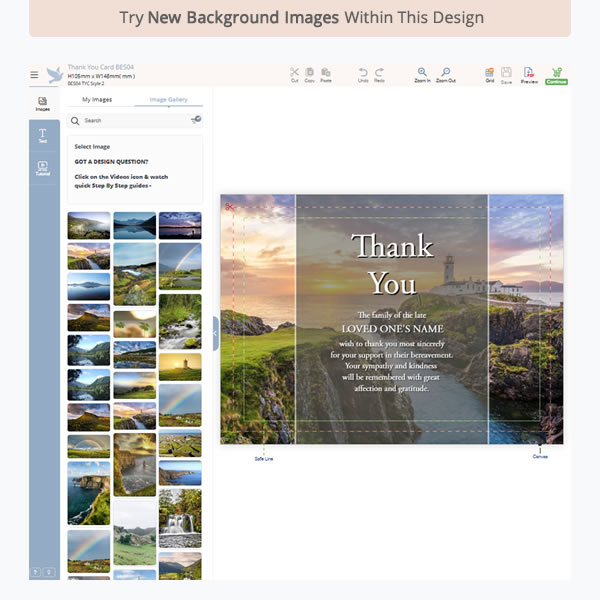Switch to the My Images tab

pyautogui.click(x=97, y=100)
